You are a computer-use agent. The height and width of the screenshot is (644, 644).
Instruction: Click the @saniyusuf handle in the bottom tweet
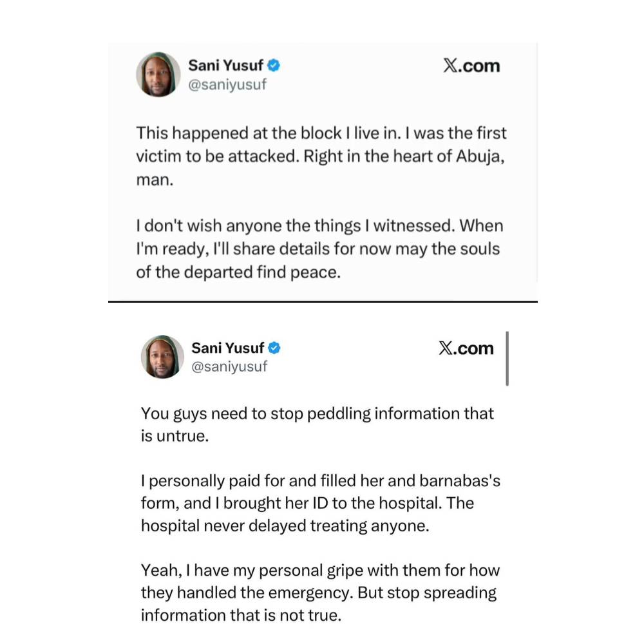coord(229,366)
